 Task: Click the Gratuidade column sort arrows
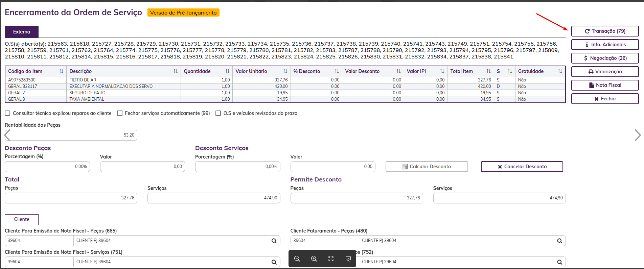tap(560, 71)
